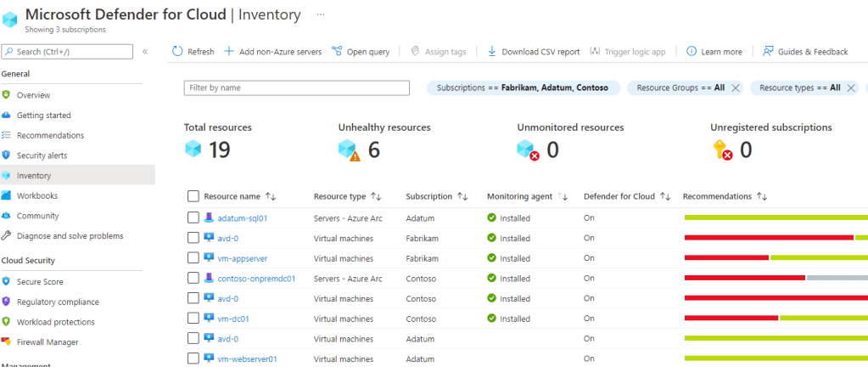Click the Open query icon
This screenshot has width=868, height=367.
337,52
